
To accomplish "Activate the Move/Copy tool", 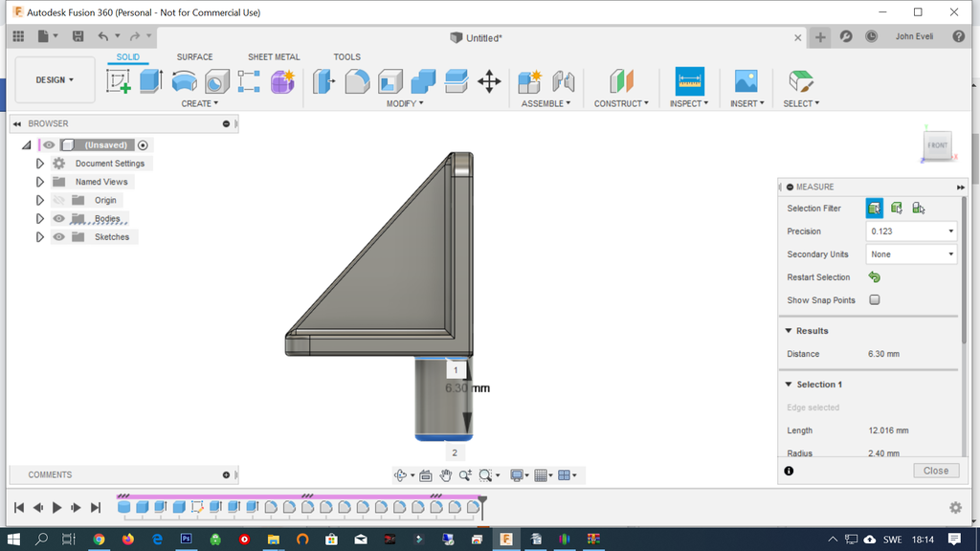I will 489,81.
